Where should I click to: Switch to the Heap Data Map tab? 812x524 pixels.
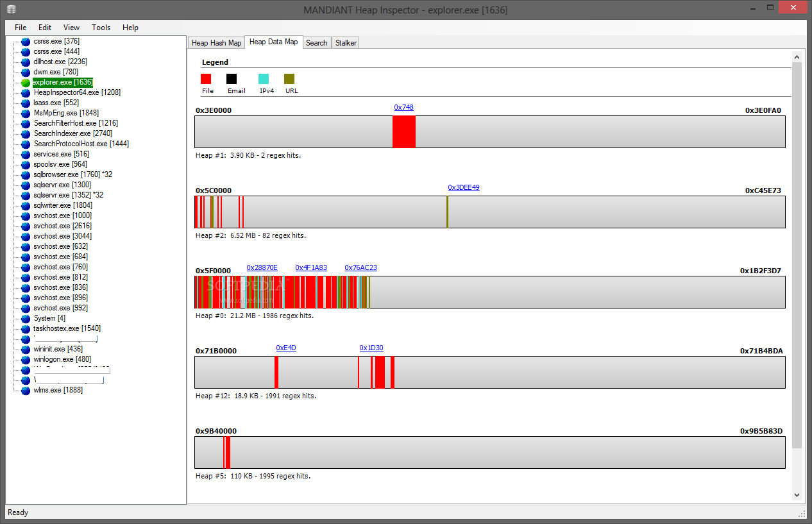[x=274, y=42]
